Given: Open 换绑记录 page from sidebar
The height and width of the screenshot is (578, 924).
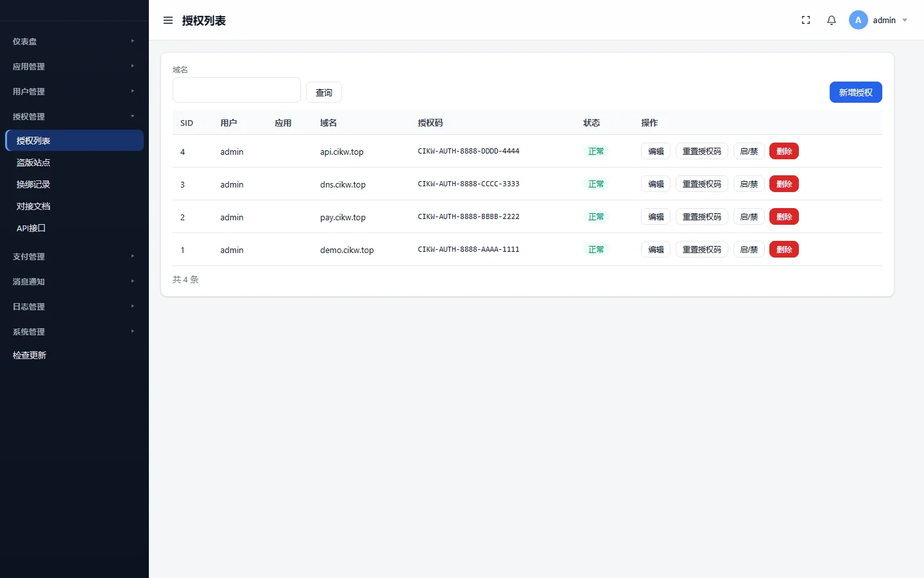Looking at the screenshot, I should coord(74,184).
